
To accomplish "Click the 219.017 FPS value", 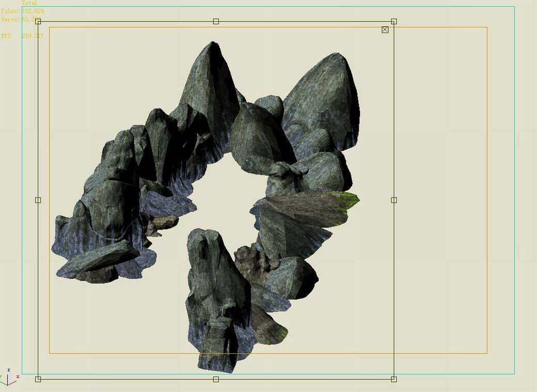I will (32, 35).
